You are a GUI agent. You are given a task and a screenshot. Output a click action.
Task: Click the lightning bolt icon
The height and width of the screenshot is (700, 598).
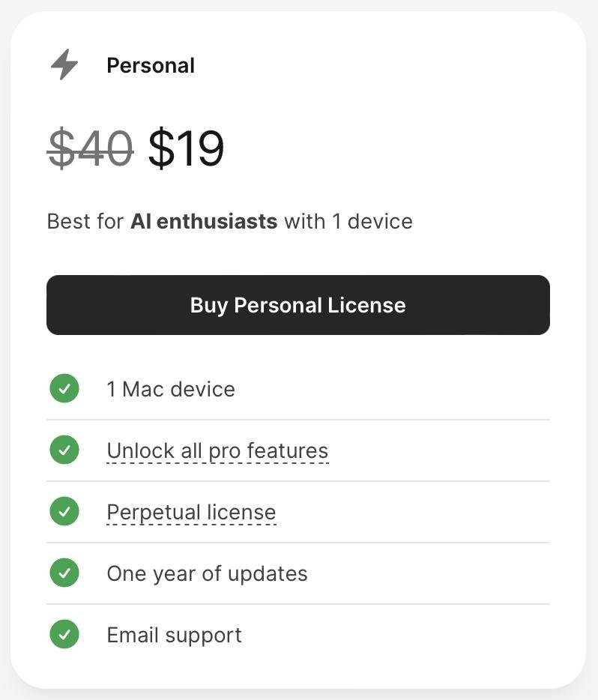[x=64, y=65]
